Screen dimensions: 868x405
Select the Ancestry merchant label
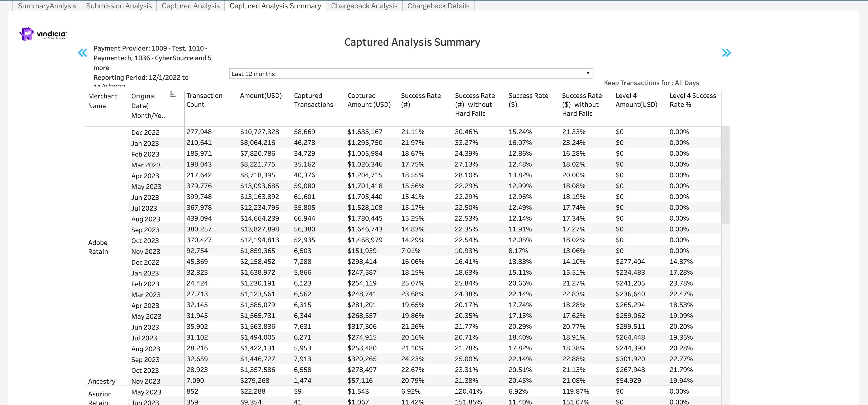click(102, 381)
